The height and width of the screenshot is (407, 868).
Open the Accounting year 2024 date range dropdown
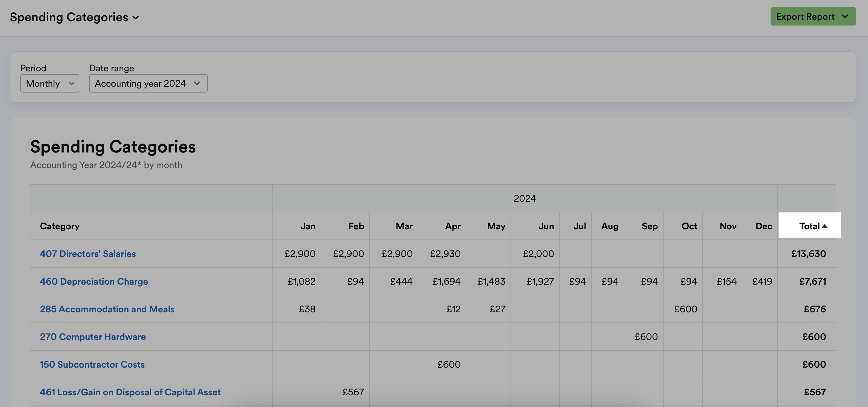[148, 83]
